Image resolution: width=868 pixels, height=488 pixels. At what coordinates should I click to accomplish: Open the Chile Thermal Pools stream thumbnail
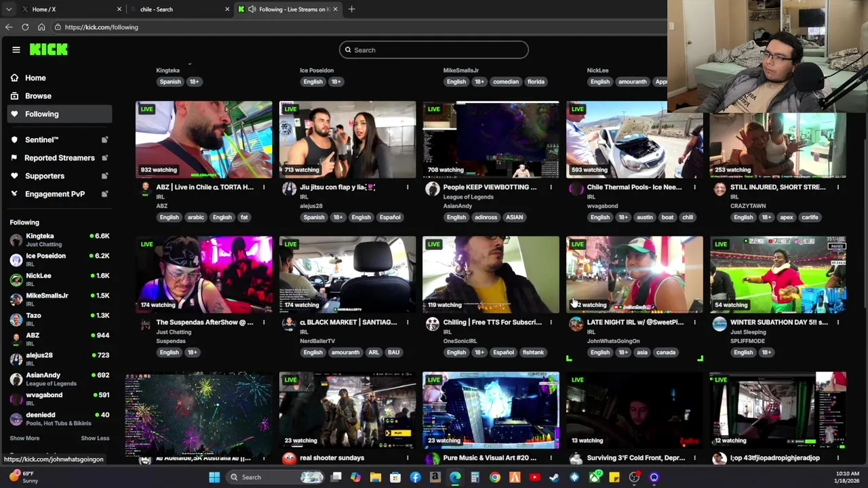click(x=635, y=140)
